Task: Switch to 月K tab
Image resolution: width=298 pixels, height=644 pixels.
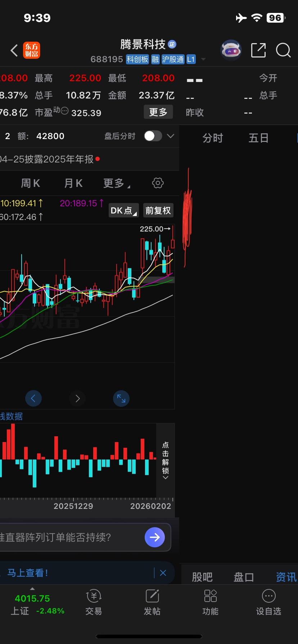Action: [73, 183]
